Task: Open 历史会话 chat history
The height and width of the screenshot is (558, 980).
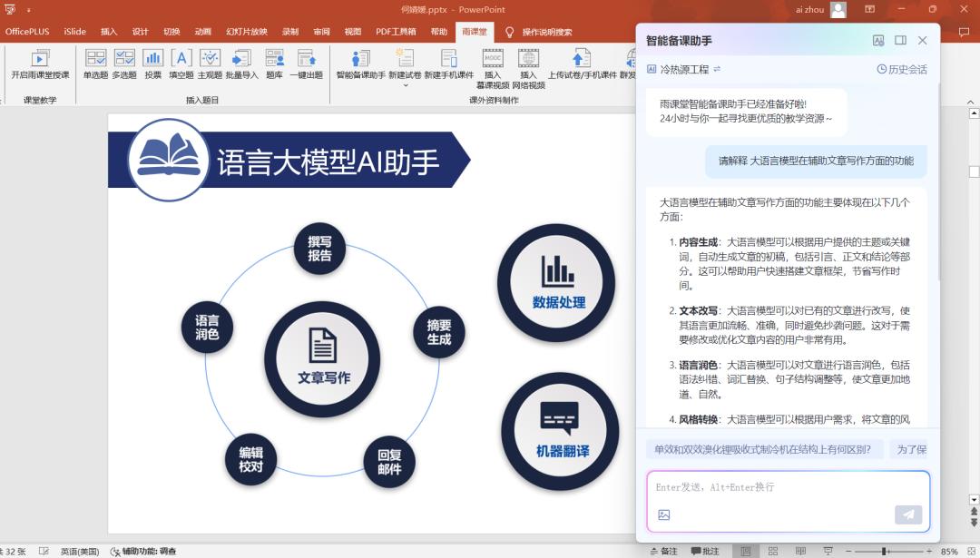Action: (x=901, y=69)
